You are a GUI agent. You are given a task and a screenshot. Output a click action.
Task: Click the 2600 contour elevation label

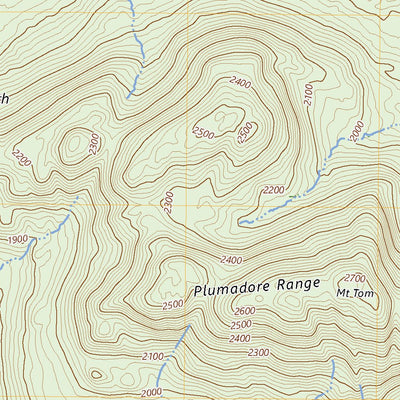[245, 311]
